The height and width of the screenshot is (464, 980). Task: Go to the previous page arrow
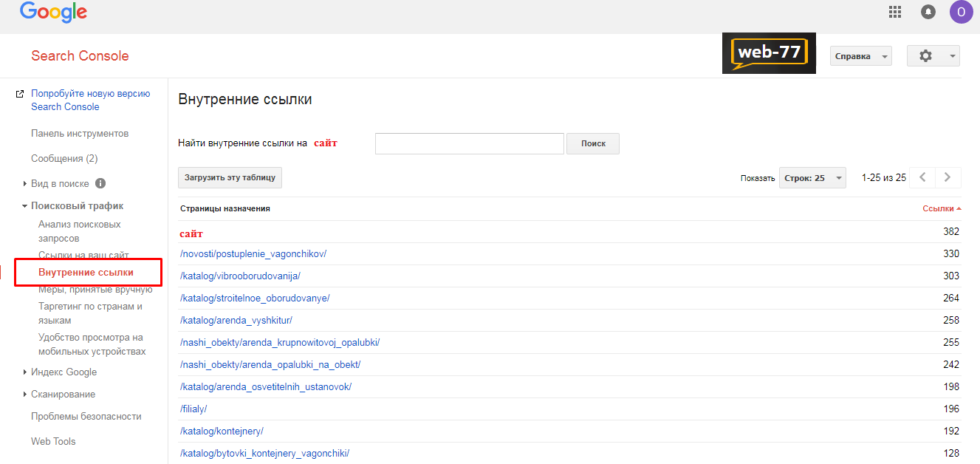point(922,177)
